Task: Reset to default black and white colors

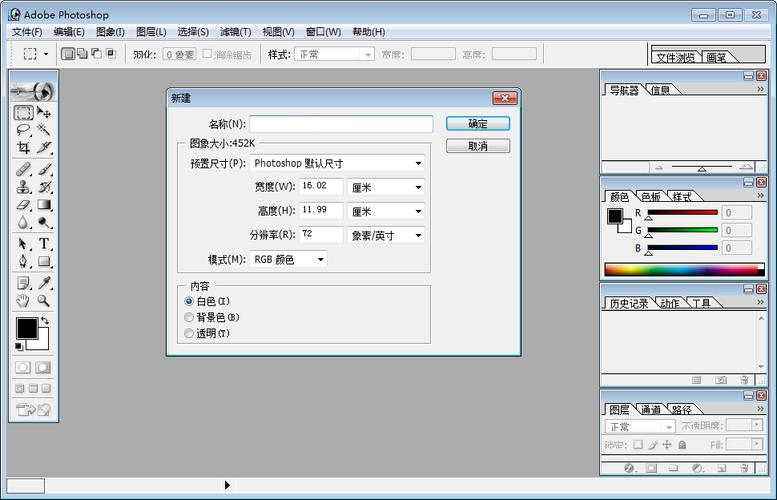Action: point(19,346)
